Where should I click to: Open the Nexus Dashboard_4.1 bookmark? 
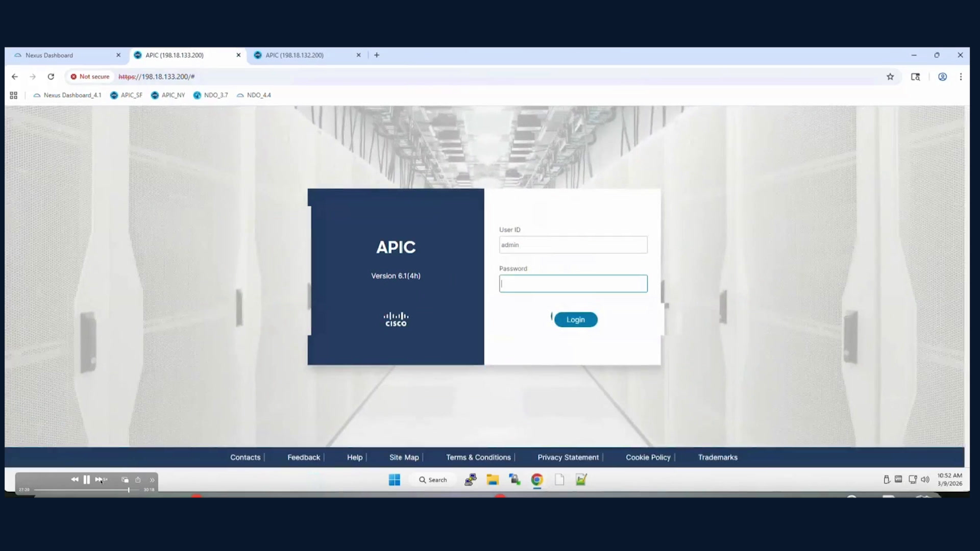tap(67, 95)
